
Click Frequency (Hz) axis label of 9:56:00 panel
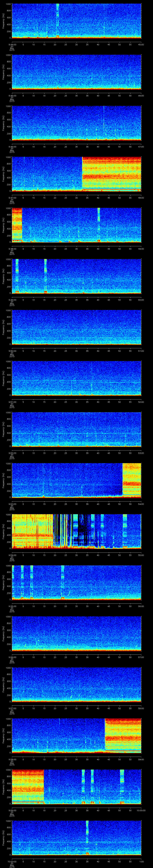pos(3,633)
